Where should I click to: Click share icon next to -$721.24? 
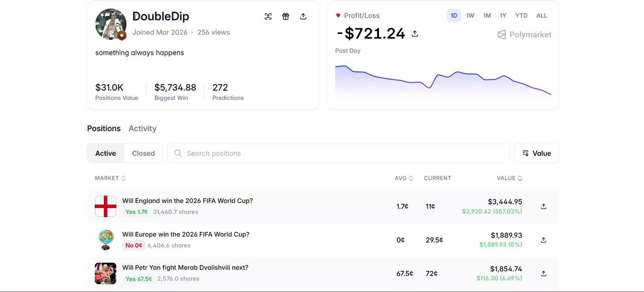[x=415, y=34]
